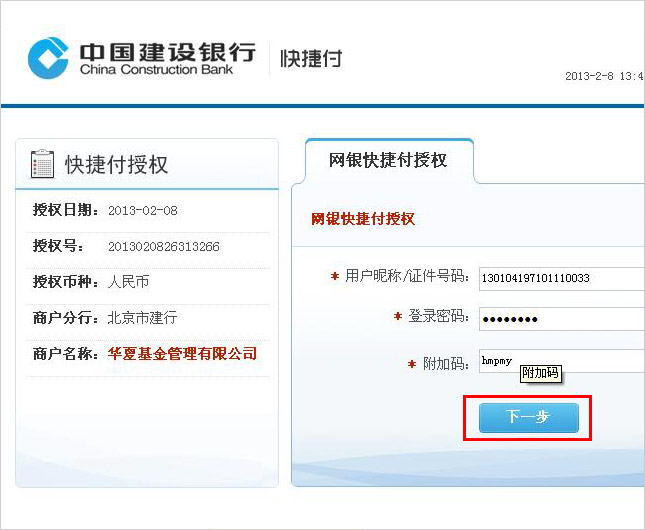
Task: Select the authorization date 2013-02-08
Action: 143,211
